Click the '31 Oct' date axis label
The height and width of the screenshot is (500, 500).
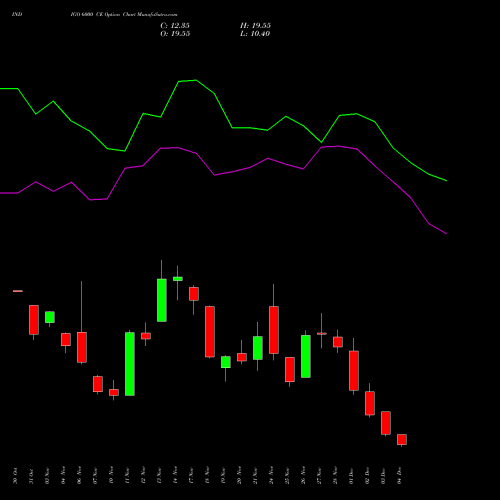(31, 476)
